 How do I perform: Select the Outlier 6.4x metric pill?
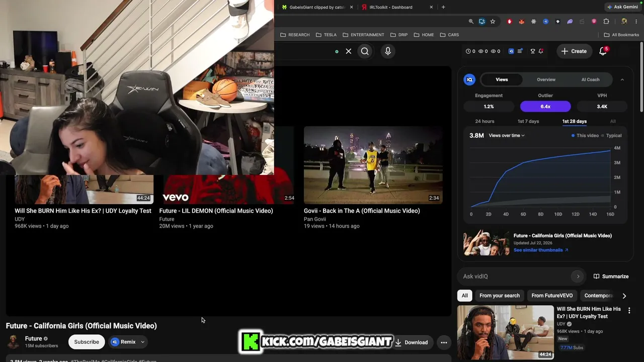[545, 107]
